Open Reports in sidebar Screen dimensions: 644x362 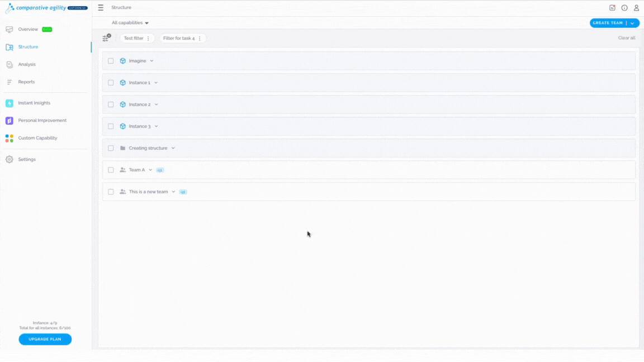point(26,82)
